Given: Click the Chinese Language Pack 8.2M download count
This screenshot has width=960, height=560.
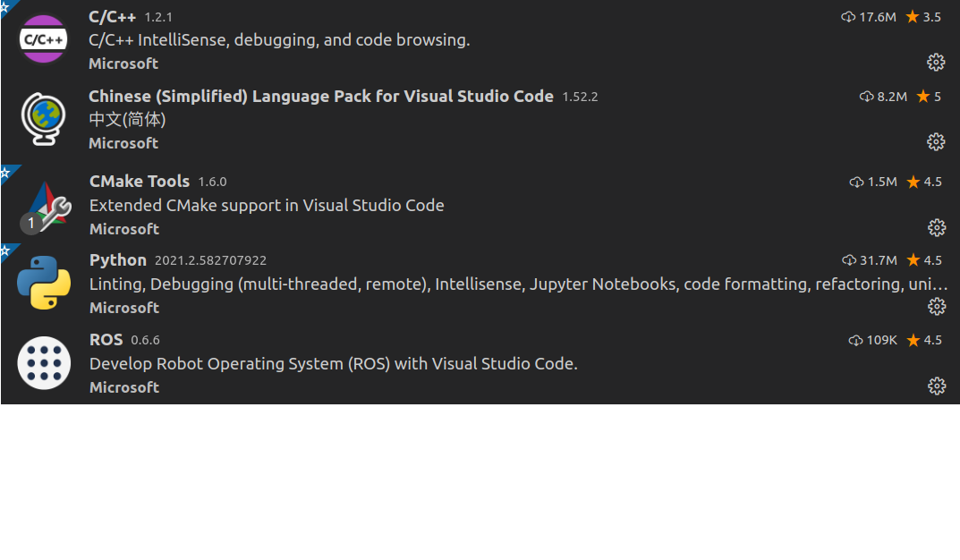Looking at the screenshot, I should tap(883, 96).
